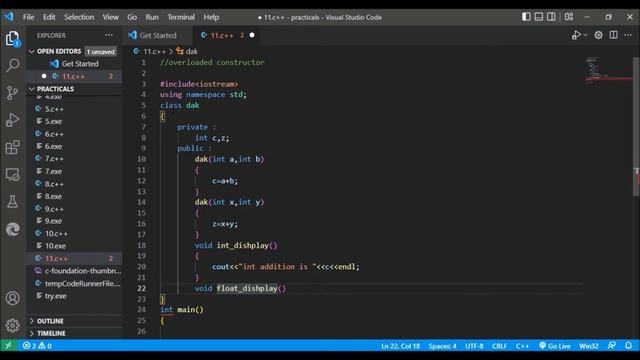The image size is (640, 360).
Task: Toggle the bottom panel layout icon
Action: click(539, 17)
